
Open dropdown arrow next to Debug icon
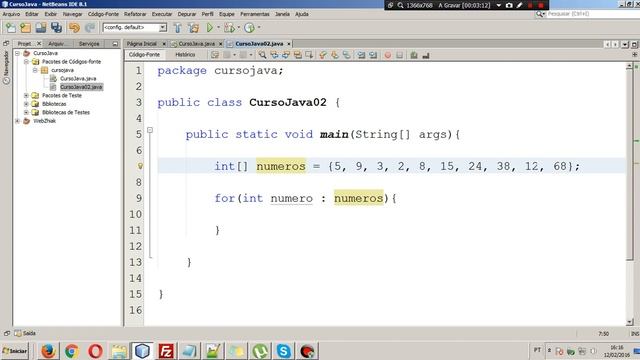point(239,28)
